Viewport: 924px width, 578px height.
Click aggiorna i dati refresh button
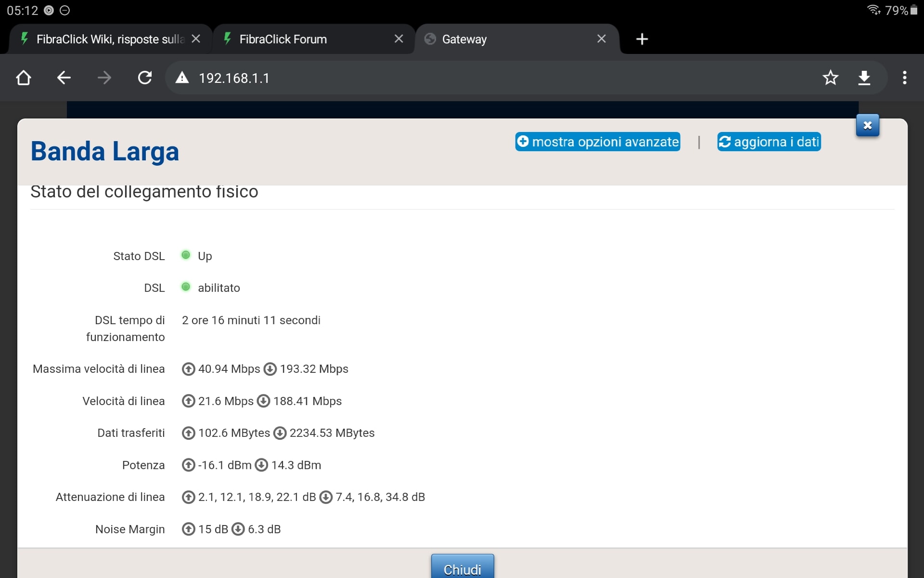tap(769, 142)
